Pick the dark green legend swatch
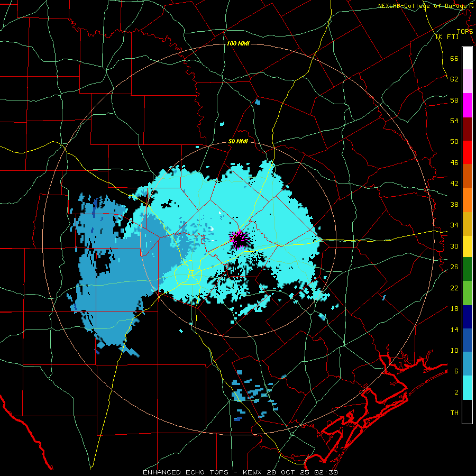This screenshot has width=476, height=476. point(467,269)
